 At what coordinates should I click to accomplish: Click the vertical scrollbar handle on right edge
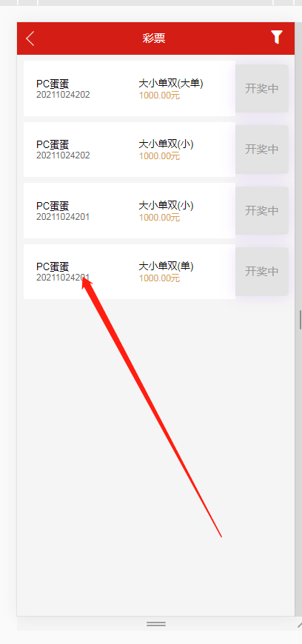(x=301, y=320)
